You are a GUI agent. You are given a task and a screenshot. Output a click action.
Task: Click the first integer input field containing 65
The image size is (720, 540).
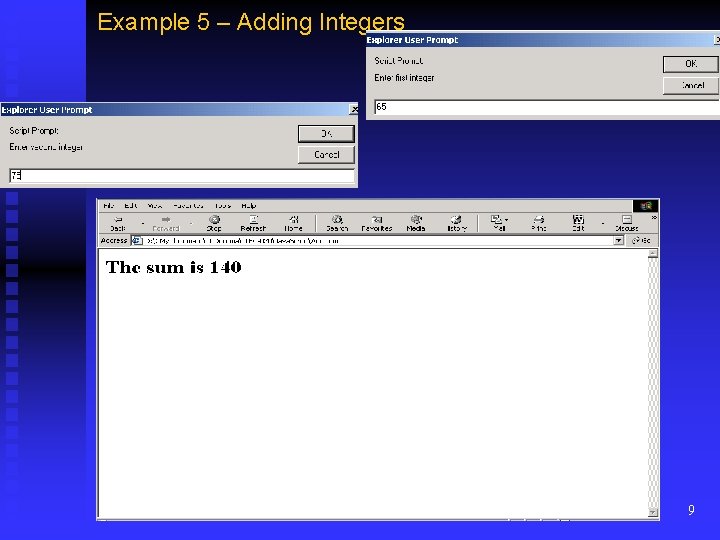pyautogui.click(x=547, y=107)
